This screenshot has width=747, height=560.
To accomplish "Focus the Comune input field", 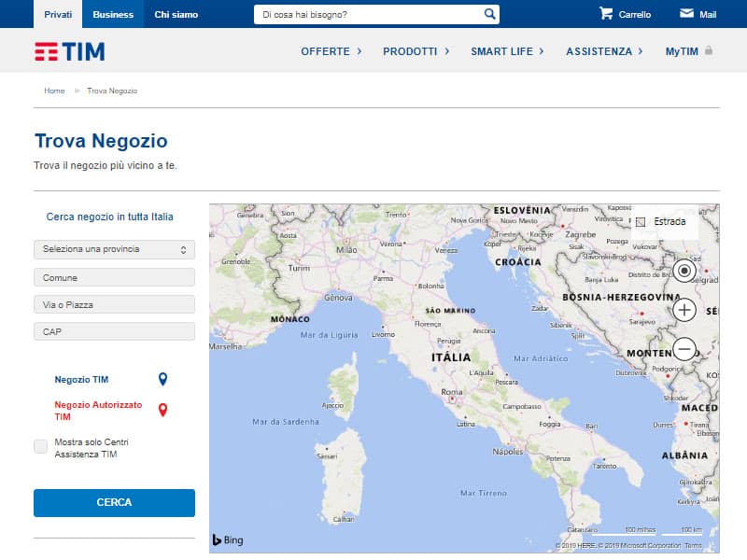I will click(114, 277).
